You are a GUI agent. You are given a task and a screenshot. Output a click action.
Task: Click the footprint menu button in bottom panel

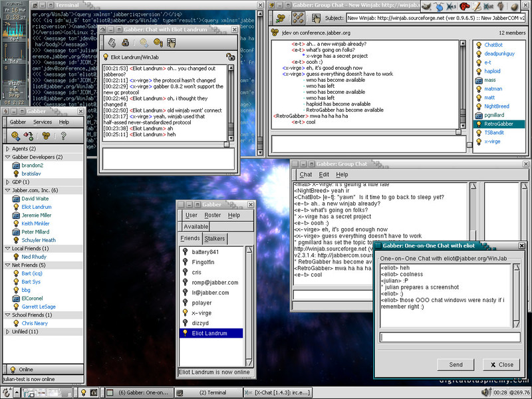6,392
